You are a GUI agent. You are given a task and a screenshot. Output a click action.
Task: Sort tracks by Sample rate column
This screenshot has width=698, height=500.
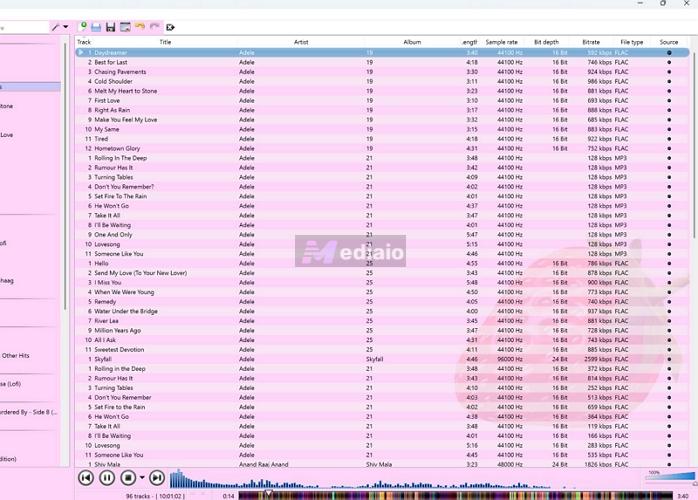(x=502, y=42)
